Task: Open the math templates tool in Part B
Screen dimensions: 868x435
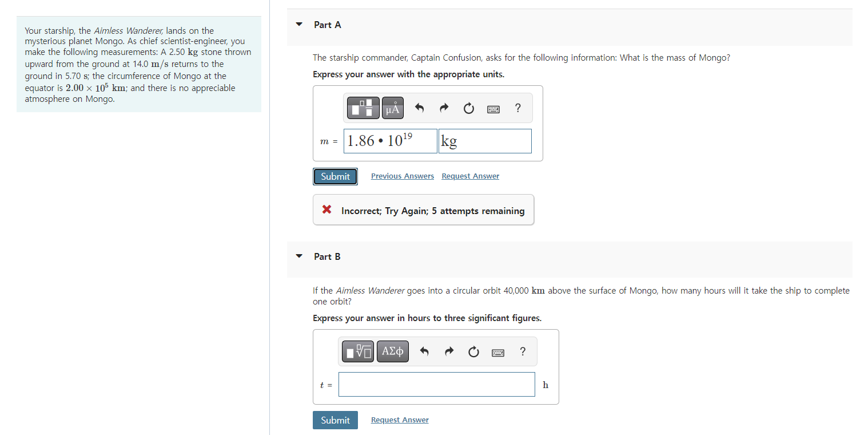Action: click(358, 351)
